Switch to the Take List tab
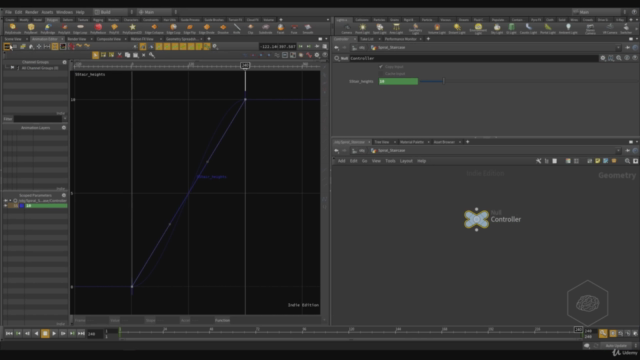This screenshot has height=360, width=640. pos(367,39)
